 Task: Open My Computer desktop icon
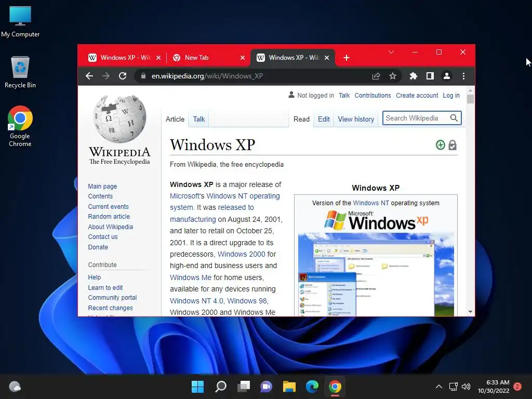pos(20,21)
